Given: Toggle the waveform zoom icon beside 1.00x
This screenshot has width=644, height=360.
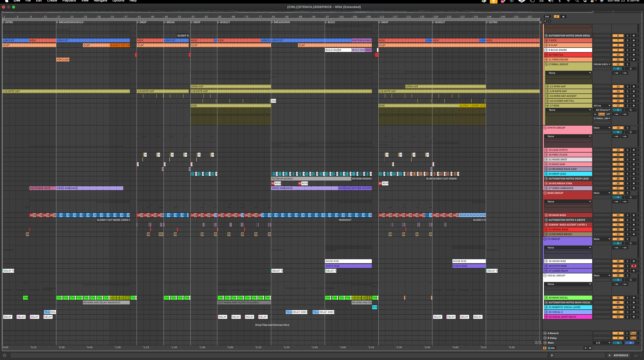Looking at the screenshot, I should tap(545, 348).
